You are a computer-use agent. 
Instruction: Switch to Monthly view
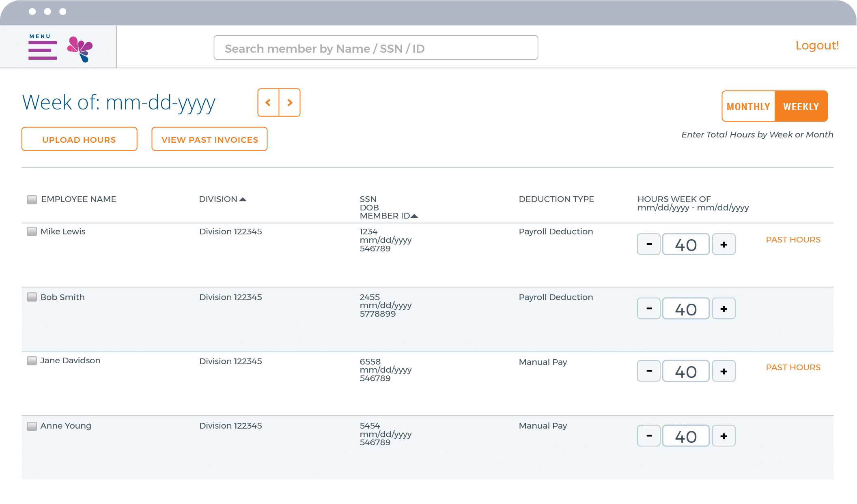748,107
